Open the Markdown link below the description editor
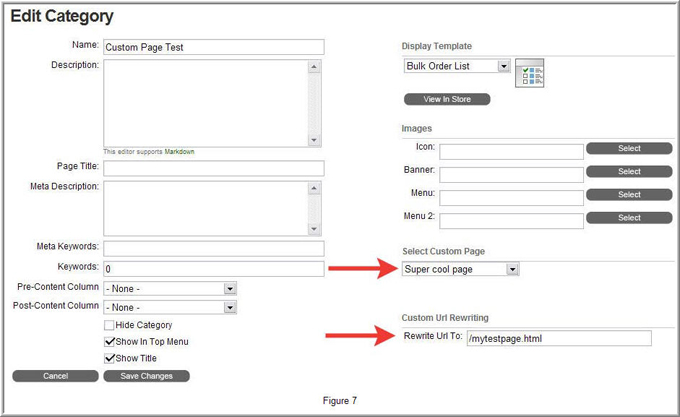This screenshot has width=680, height=417. [180, 152]
